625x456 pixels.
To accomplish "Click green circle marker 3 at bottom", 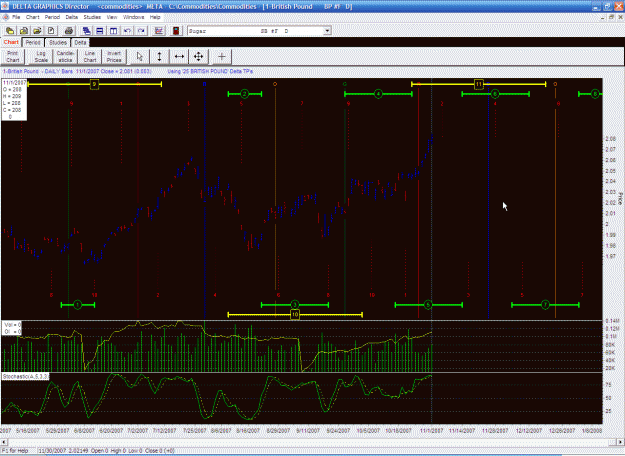I will [x=295, y=305].
